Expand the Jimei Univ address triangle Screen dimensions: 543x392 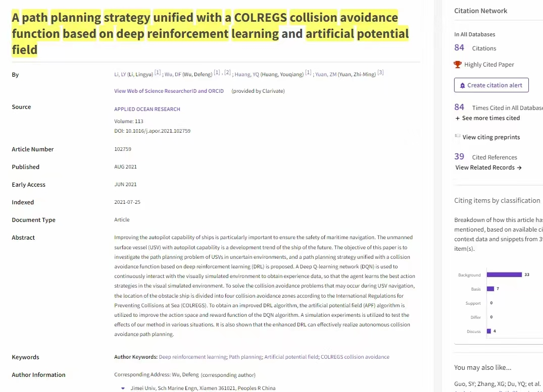click(x=123, y=388)
